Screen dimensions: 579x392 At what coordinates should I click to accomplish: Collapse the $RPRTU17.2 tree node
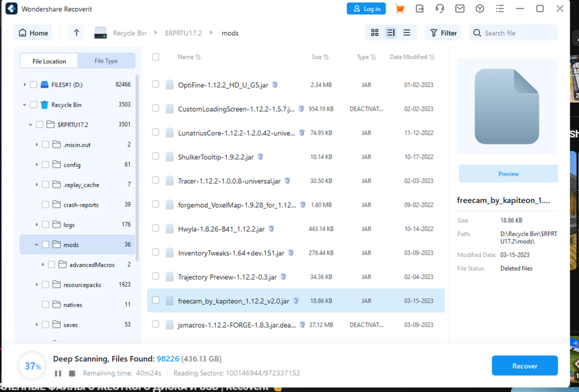(31, 124)
